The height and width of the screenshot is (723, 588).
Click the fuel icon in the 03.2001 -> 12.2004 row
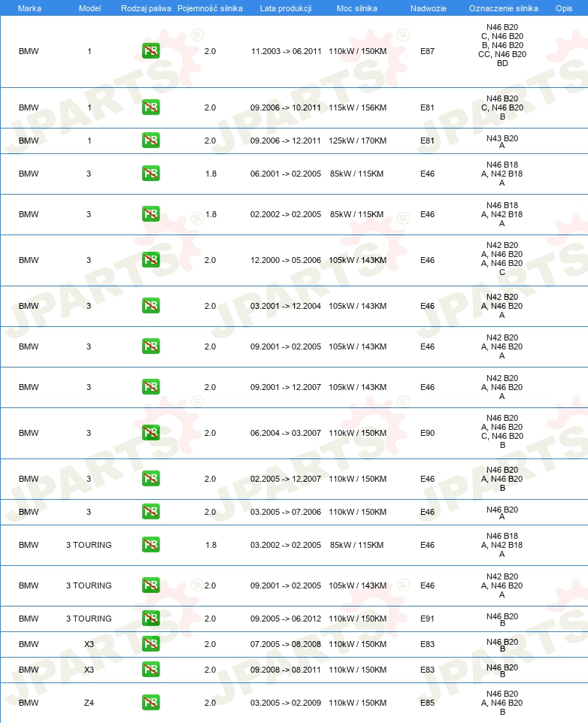tap(151, 306)
